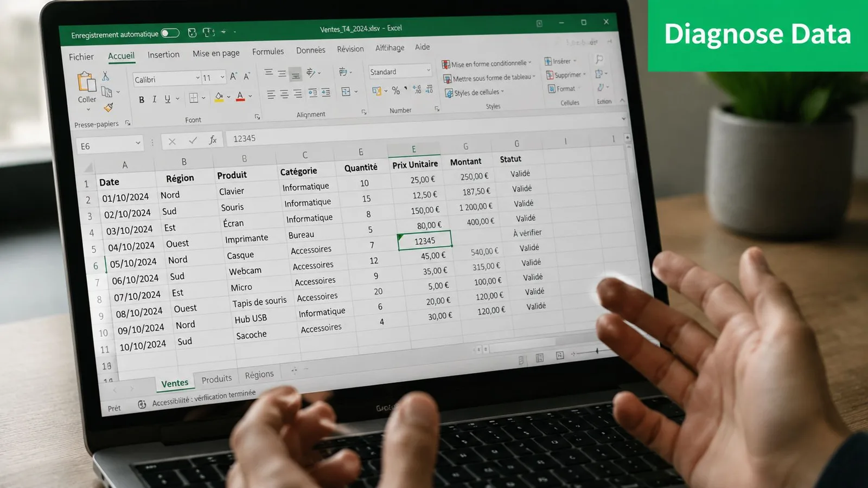
Task: Select the Format Painter brush icon
Action: click(x=108, y=107)
